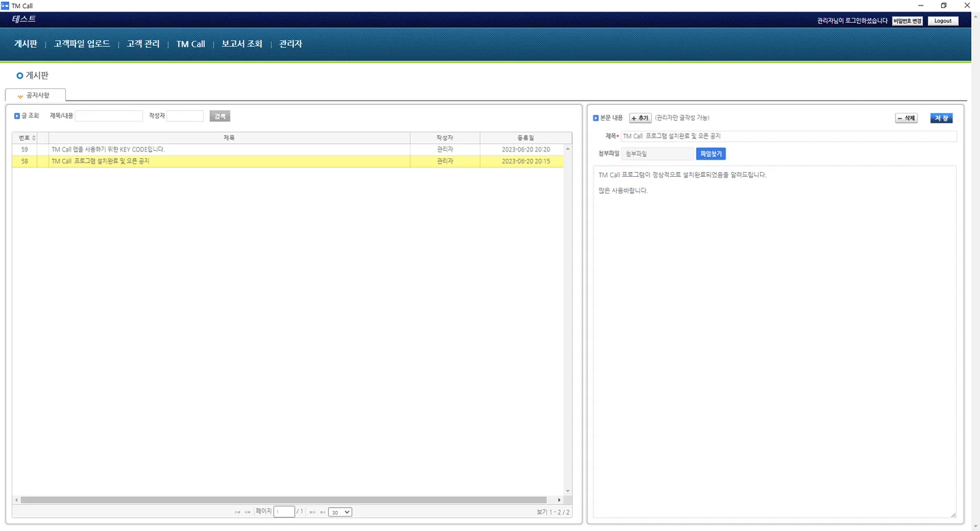Screen dimensions: 980x531
Task: Click the TM Call app icon in title bar
Action: point(5,5)
